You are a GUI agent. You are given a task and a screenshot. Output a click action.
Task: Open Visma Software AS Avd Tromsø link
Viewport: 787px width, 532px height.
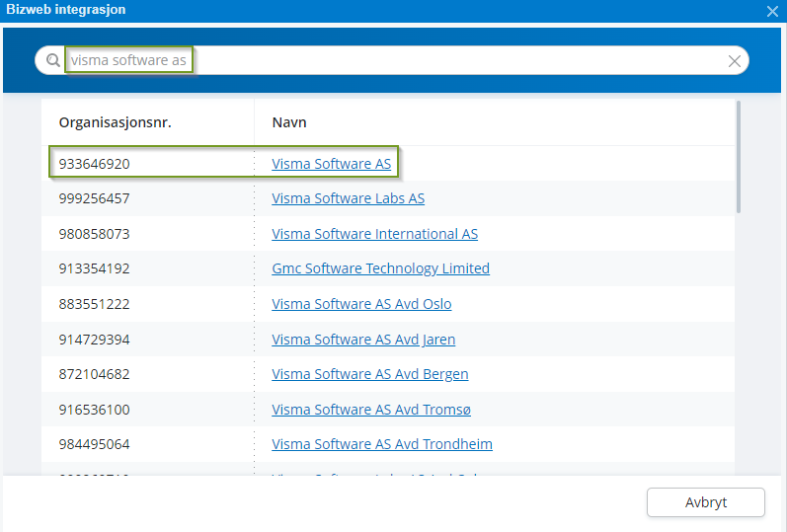click(x=371, y=410)
